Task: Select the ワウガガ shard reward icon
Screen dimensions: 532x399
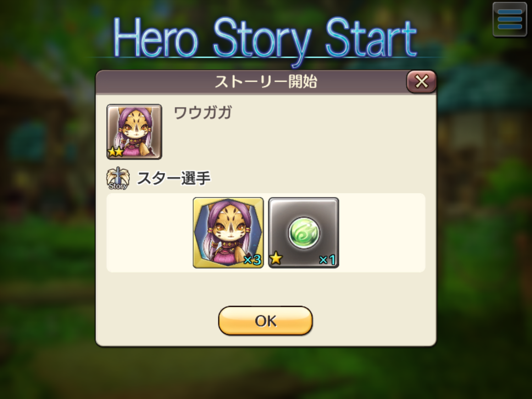Action: click(x=228, y=233)
